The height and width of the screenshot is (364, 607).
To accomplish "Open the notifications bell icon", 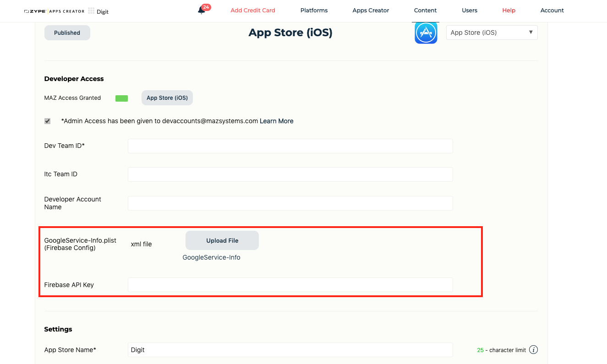I will [x=201, y=10].
